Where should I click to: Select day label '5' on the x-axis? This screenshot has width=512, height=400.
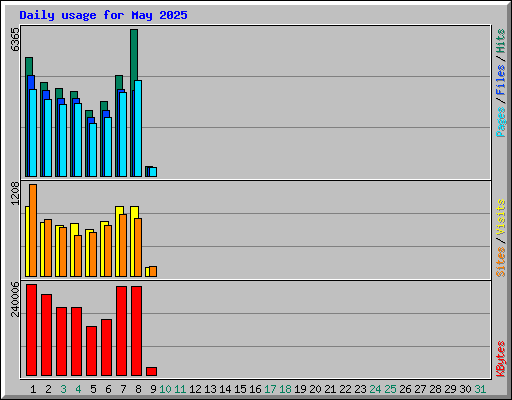click(x=93, y=389)
